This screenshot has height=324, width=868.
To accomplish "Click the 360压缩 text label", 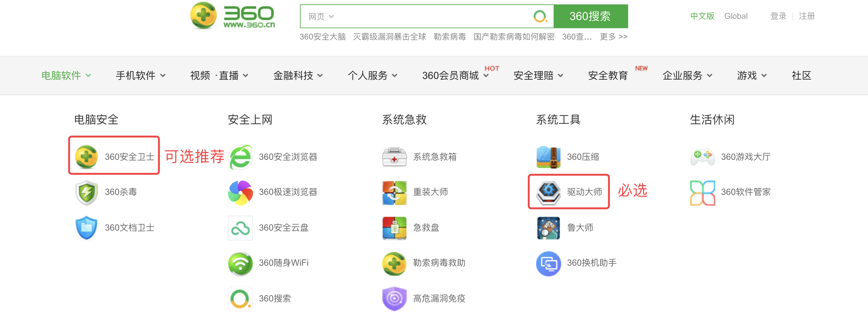I will (x=583, y=157).
